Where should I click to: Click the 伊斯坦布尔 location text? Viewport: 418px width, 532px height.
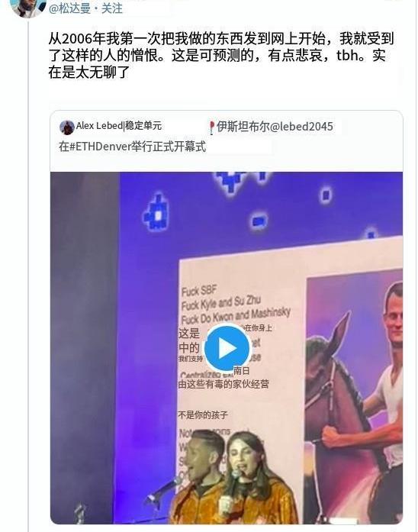pos(243,127)
